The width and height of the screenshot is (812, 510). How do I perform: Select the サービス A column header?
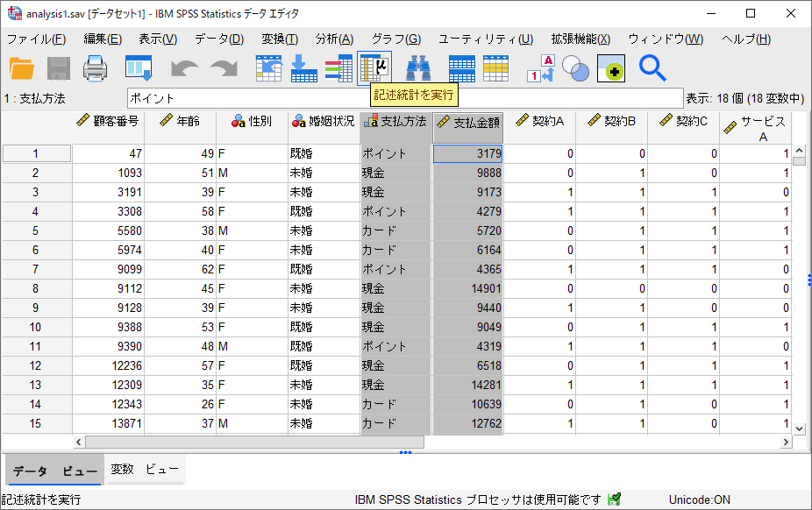(756, 128)
